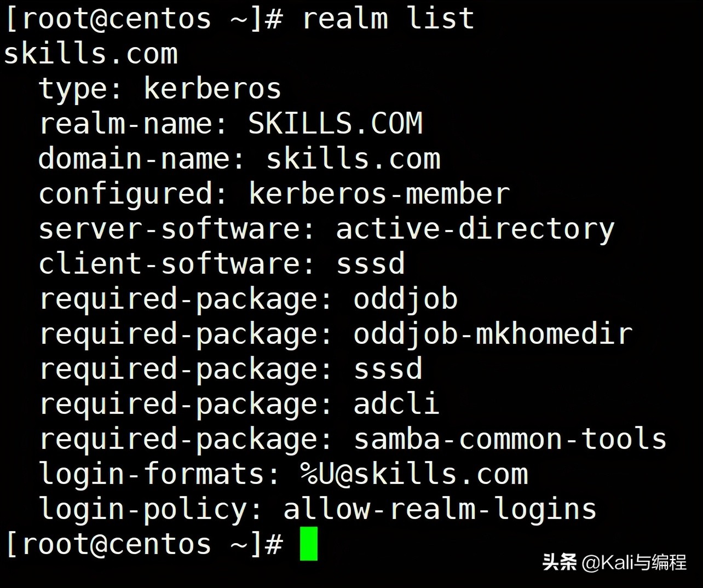
Task: Click the 'adcli' package name
Action: (396, 404)
